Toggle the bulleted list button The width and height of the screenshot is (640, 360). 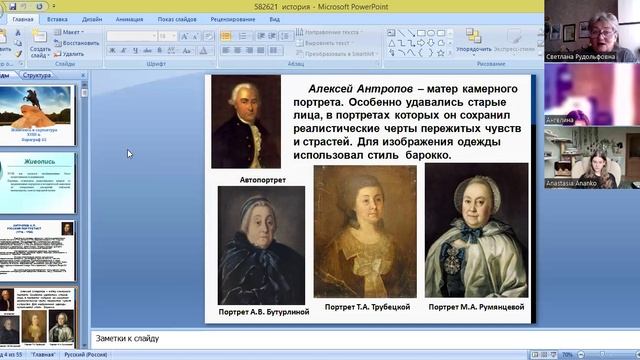tap(226, 36)
